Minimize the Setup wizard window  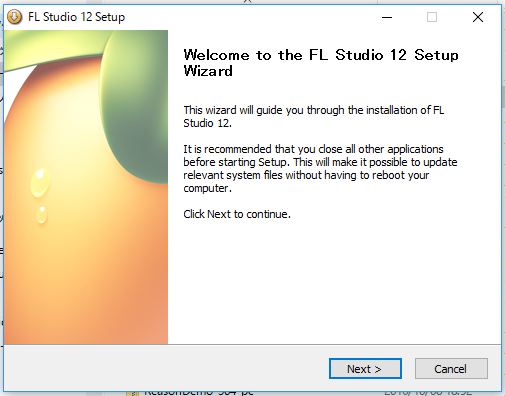[x=387, y=17]
